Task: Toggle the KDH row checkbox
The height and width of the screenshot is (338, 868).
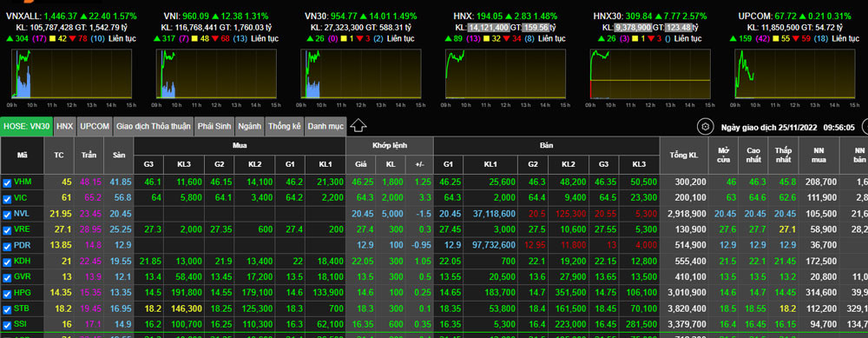Action: coord(7,262)
